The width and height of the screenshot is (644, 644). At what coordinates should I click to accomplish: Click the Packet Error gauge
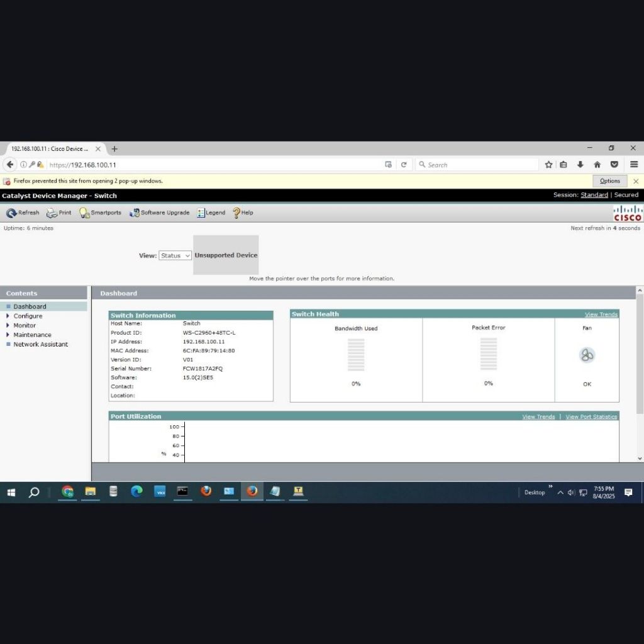click(488, 354)
